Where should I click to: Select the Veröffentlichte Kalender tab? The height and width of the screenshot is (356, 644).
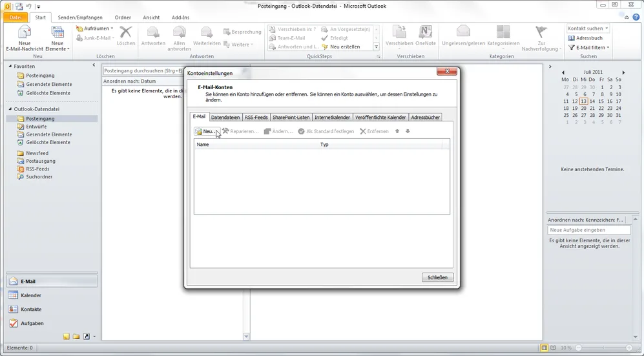pos(380,118)
